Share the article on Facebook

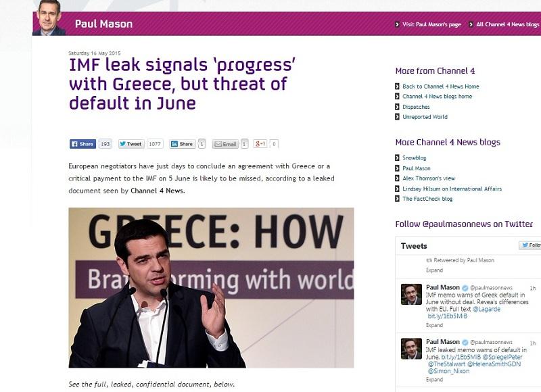click(x=83, y=144)
